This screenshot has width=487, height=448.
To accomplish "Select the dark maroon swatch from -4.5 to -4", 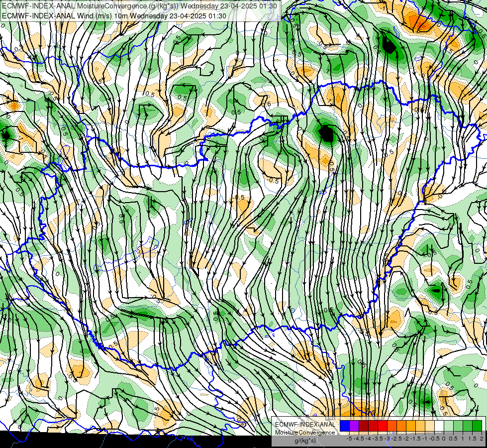I will tap(364, 426).
